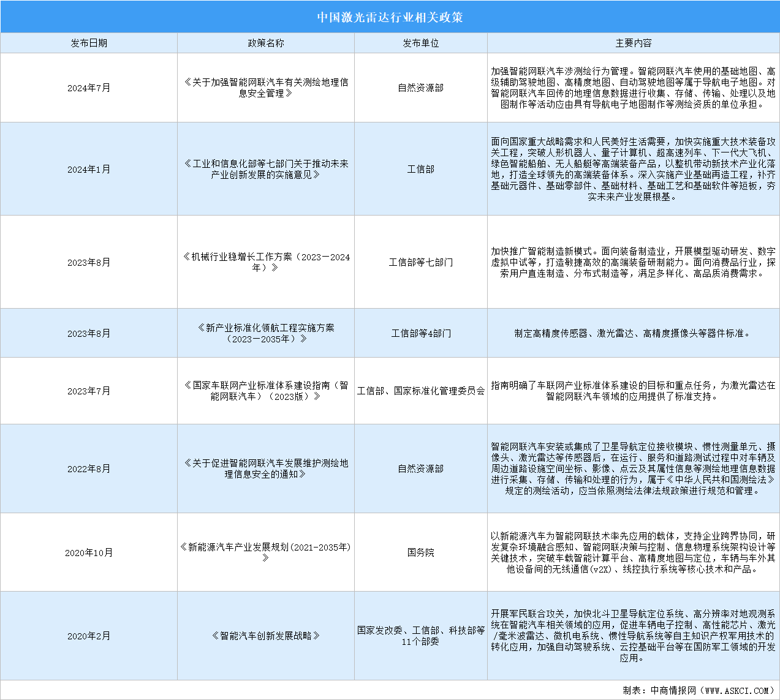
Task: Select policy 机械行业稳增长工作方案（2023-2024年）
Action: pyautogui.click(x=266, y=262)
